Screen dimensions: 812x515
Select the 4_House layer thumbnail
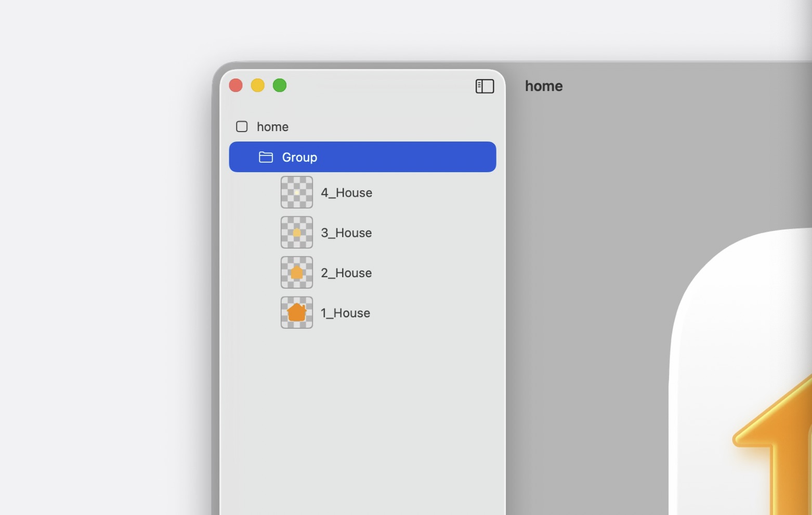click(297, 192)
